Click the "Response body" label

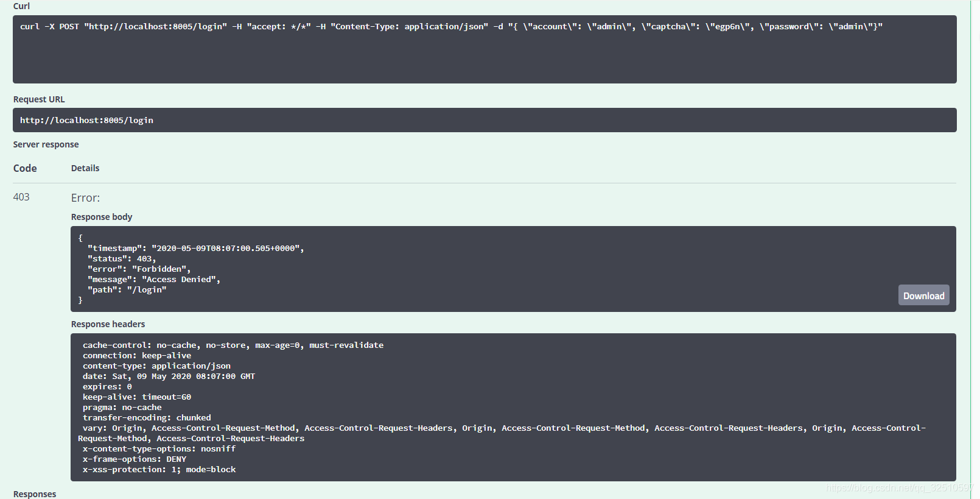(102, 217)
